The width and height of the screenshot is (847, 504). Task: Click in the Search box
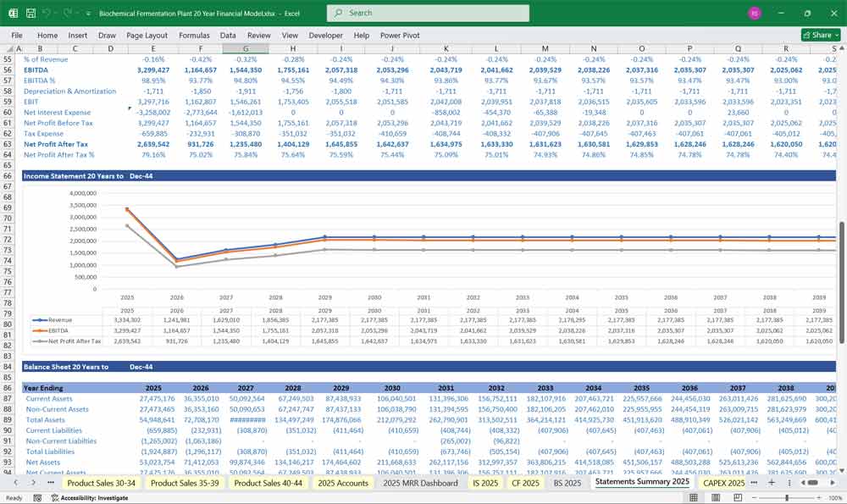coord(428,13)
